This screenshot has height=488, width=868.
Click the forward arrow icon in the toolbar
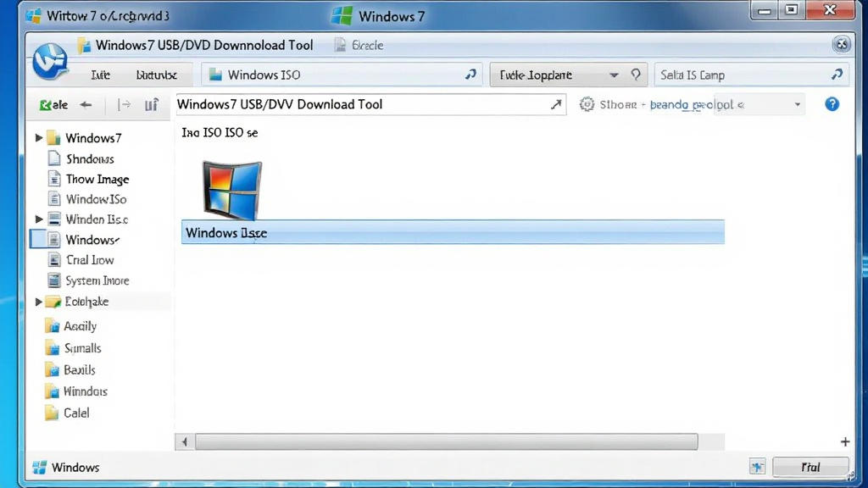pyautogui.click(x=125, y=104)
